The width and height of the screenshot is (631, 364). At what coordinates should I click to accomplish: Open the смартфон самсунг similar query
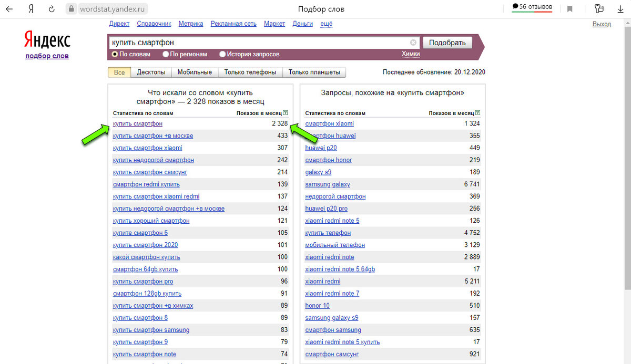point(332,355)
